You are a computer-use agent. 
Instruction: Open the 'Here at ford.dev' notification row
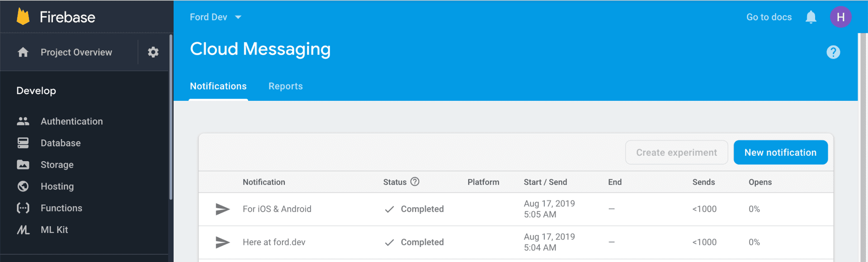pyautogui.click(x=274, y=242)
